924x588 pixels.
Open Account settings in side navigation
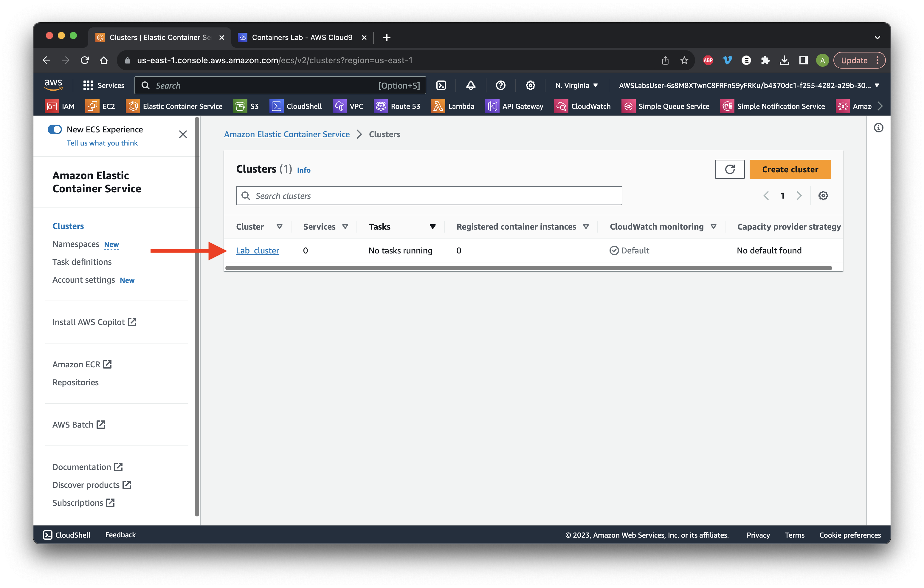tap(83, 280)
